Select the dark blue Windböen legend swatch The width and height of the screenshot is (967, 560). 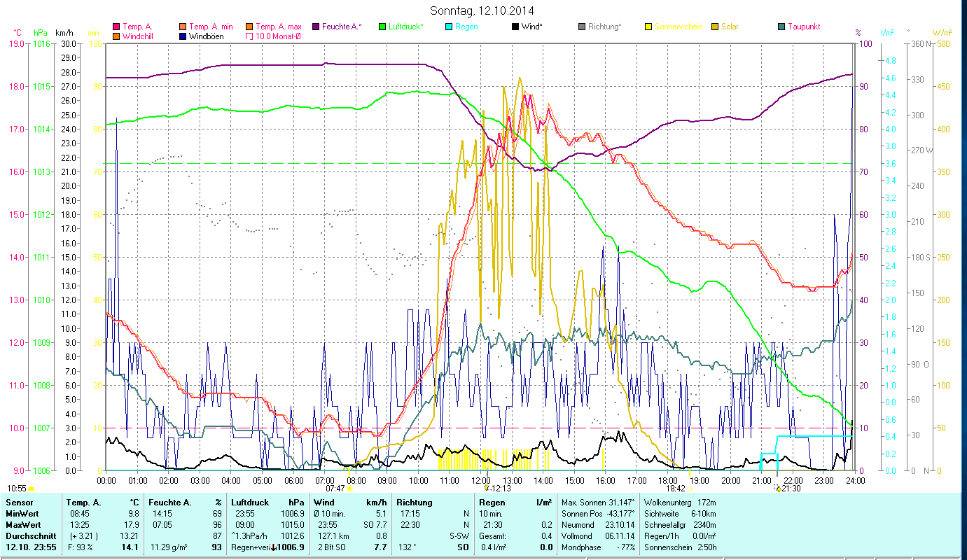183,36
